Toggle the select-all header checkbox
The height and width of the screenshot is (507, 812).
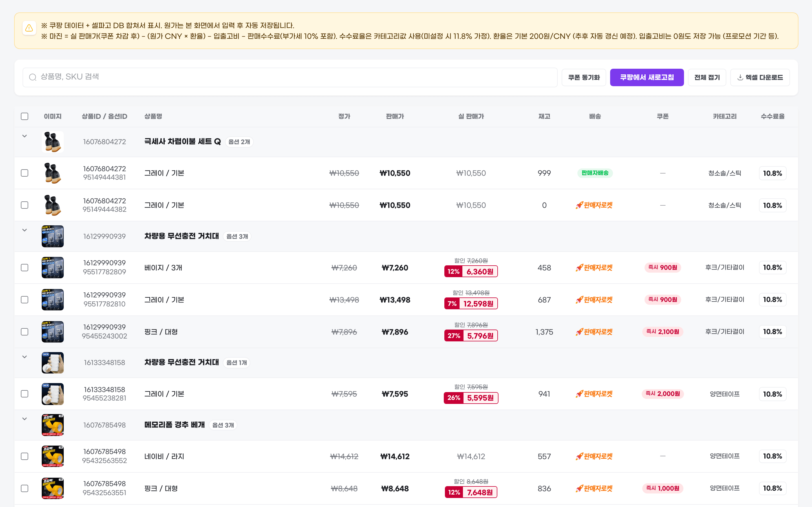click(x=25, y=116)
